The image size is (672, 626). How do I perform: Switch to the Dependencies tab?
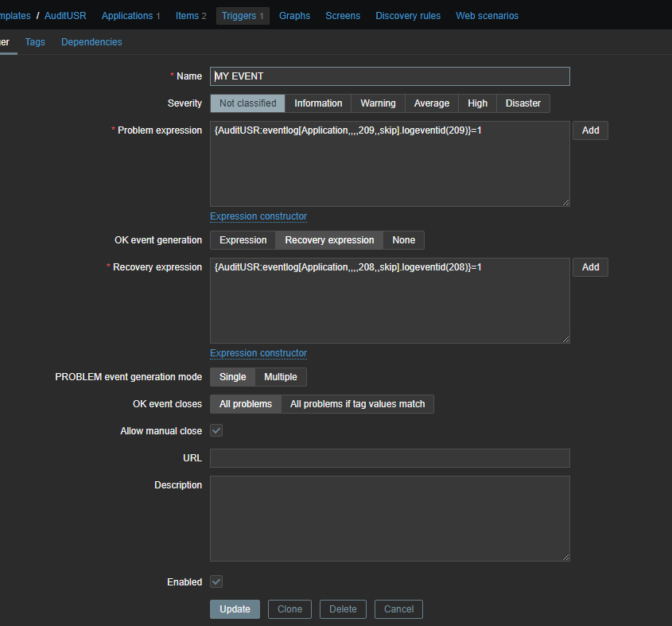[91, 42]
